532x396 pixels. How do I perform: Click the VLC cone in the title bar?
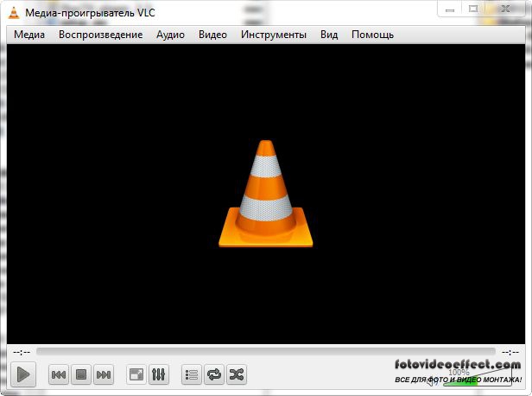tap(14, 13)
